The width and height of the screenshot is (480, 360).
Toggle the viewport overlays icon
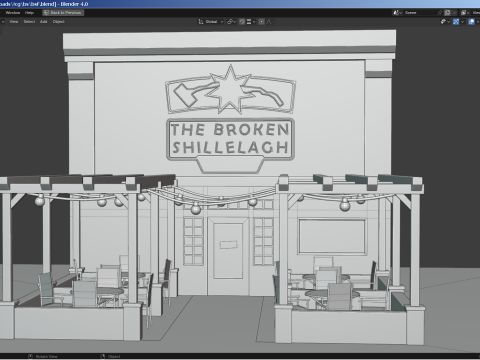pyautogui.click(x=471, y=22)
